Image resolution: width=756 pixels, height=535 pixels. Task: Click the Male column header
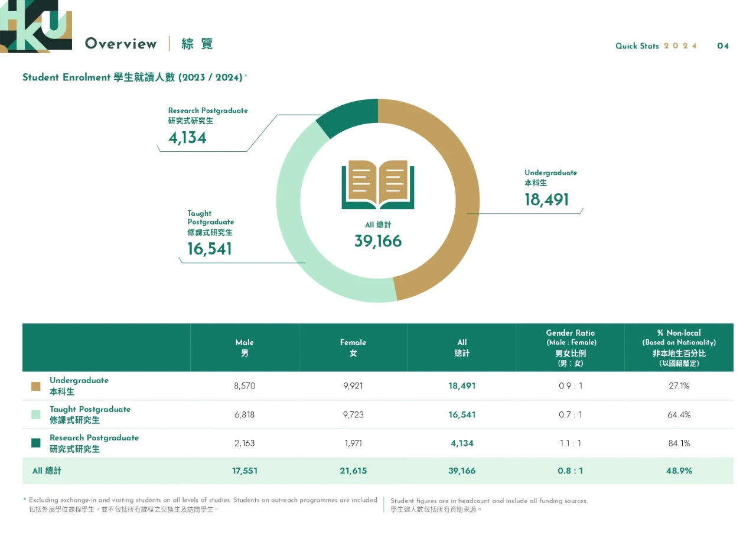click(245, 348)
